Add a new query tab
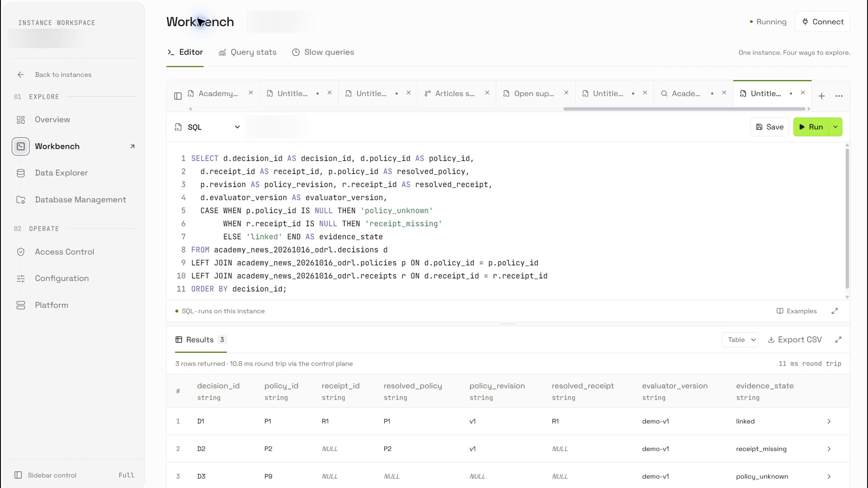This screenshot has height=488, width=868. tap(821, 96)
